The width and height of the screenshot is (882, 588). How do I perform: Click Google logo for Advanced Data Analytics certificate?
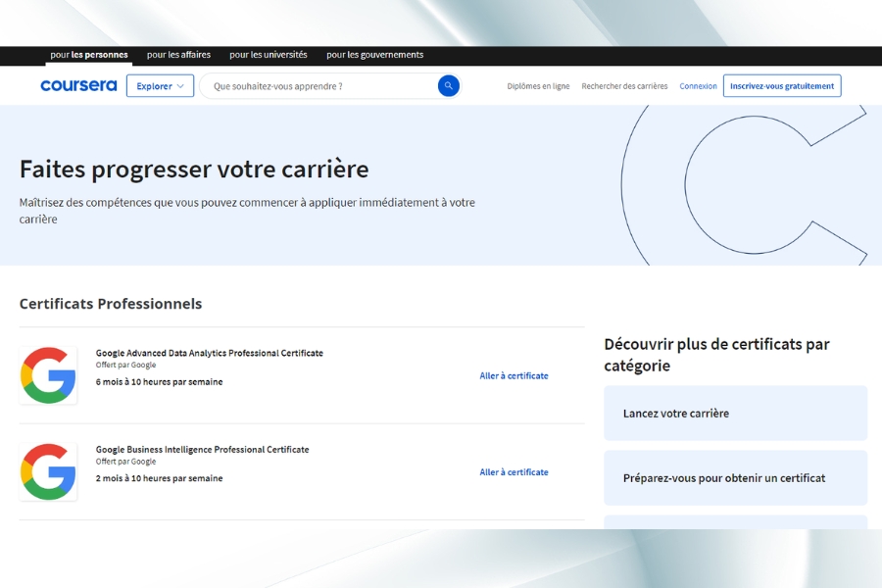[x=48, y=375]
